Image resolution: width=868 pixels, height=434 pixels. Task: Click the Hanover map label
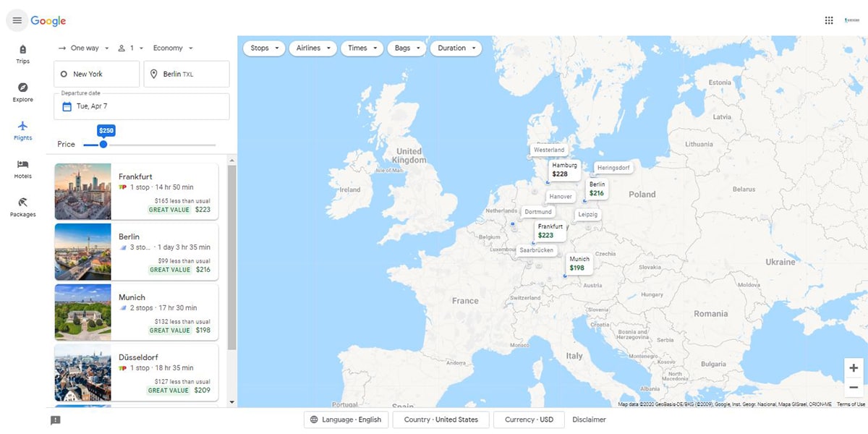[561, 196]
